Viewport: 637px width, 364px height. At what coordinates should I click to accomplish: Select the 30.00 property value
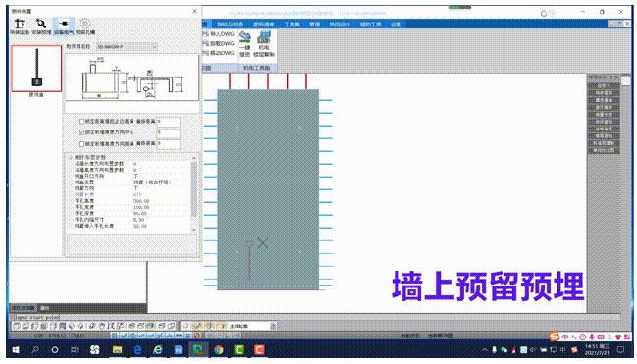[x=140, y=226]
